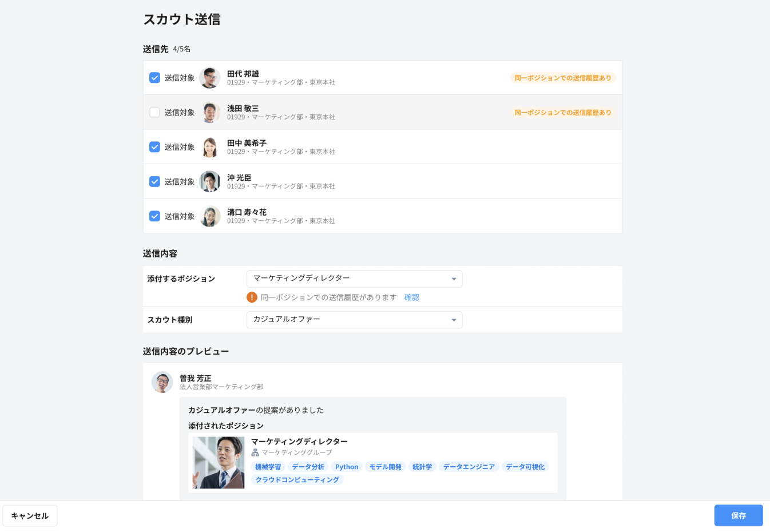The width and height of the screenshot is (770, 532).
Task: Click the Python skill tag
Action: click(x=347, y=467)
